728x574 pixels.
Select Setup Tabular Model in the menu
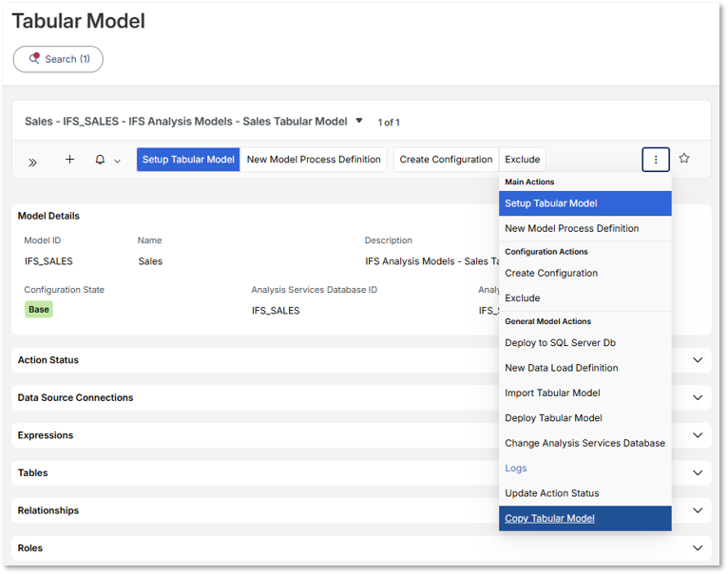tap(585, 203)
